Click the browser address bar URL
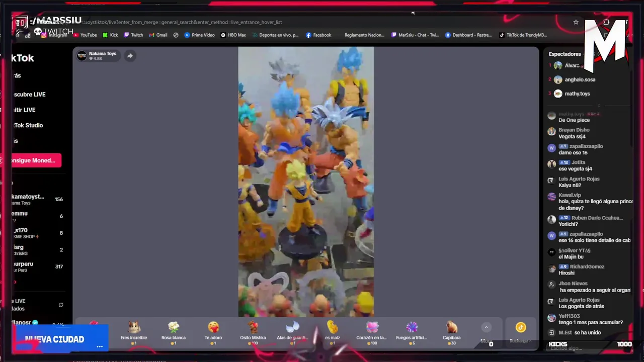Screen dimensions: 644x362 coord(181,22)
